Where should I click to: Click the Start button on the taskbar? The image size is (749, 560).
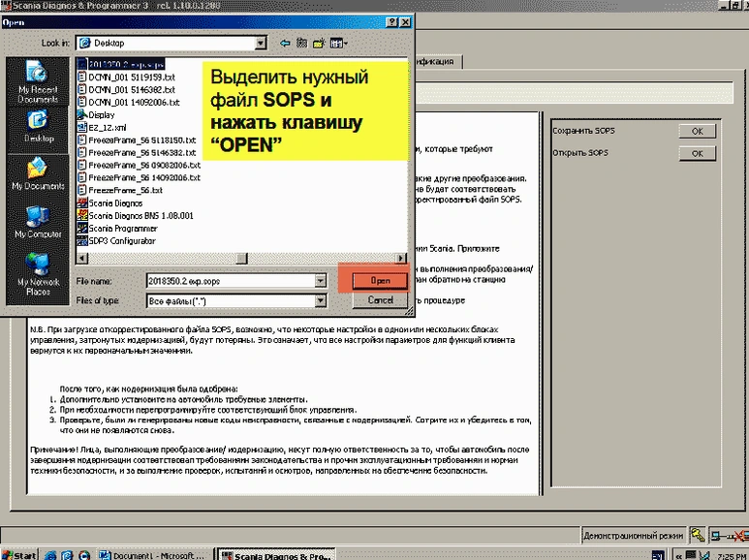coord(20,554)
